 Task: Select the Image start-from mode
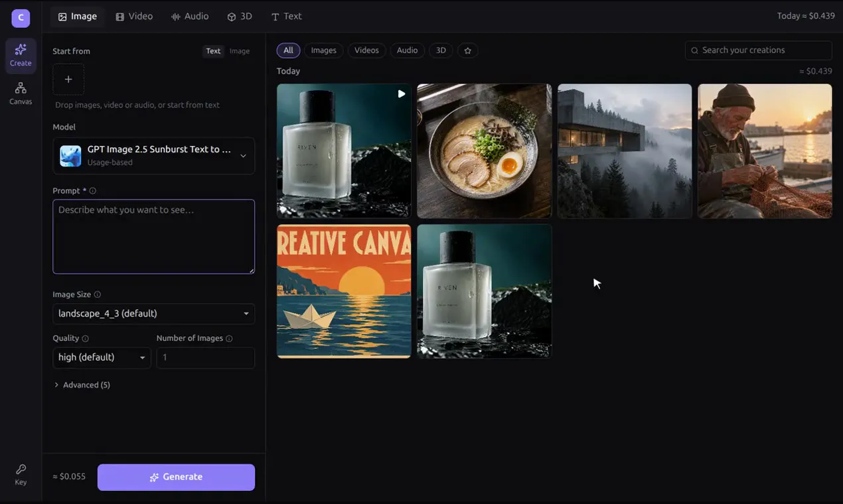(240, 51)
